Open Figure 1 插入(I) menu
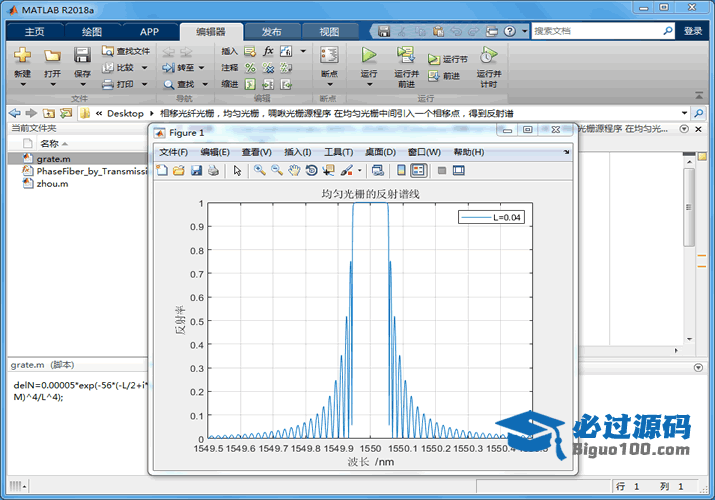 point(297,152)
